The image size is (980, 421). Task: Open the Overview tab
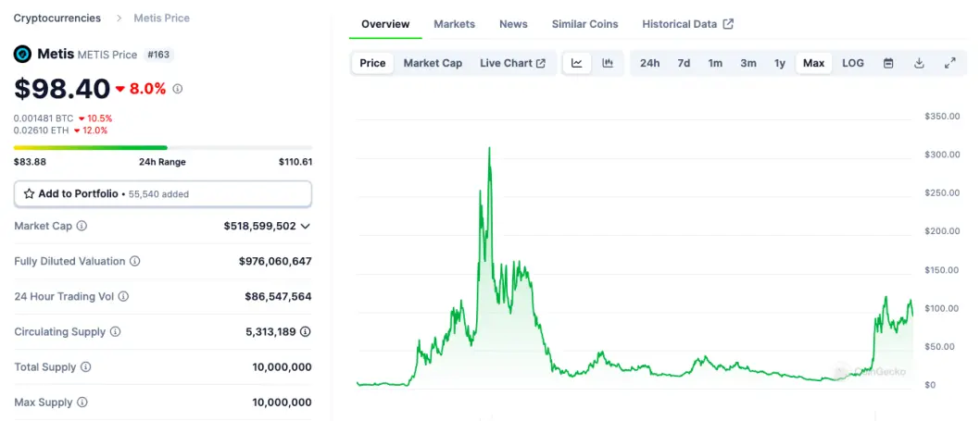[x=385, y=24]
